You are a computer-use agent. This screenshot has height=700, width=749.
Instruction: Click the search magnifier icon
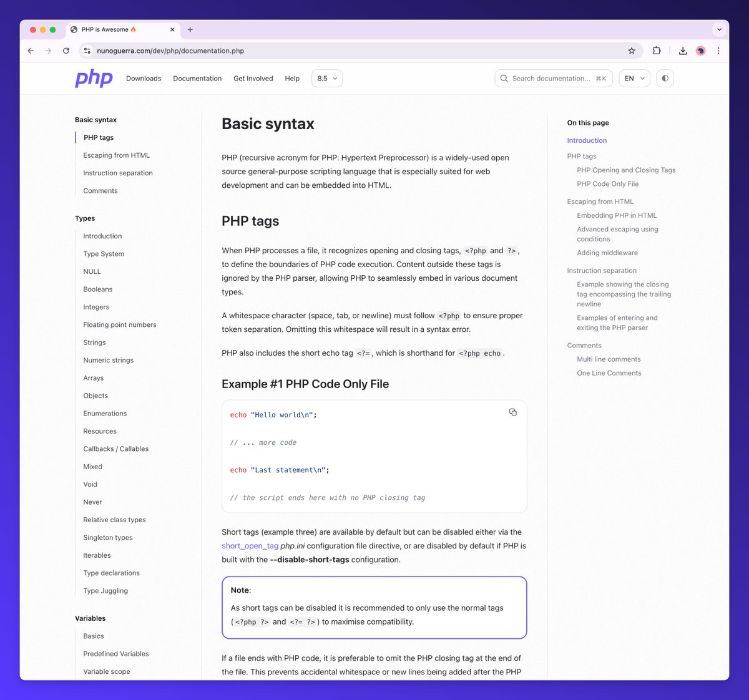pos(504,79)
